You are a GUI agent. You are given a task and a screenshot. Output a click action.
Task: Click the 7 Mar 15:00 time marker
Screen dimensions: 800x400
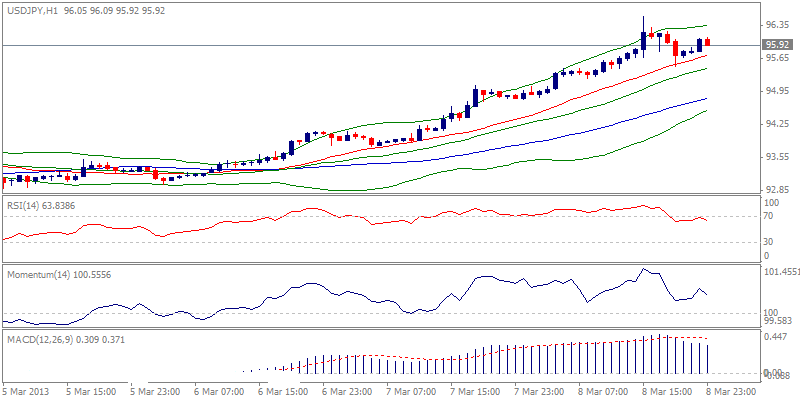pos(476,392)
